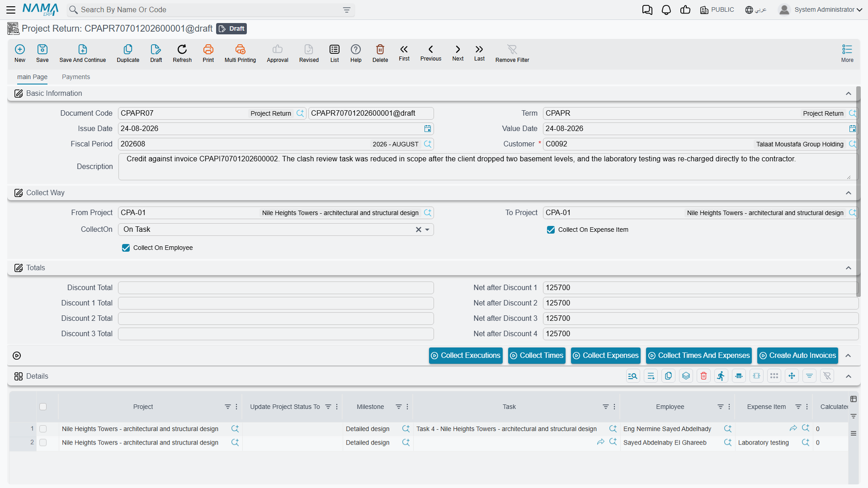Open search filter options dropdown
Image resolution: width=868 pixels, height=488 pixels.
click(347, 10)
